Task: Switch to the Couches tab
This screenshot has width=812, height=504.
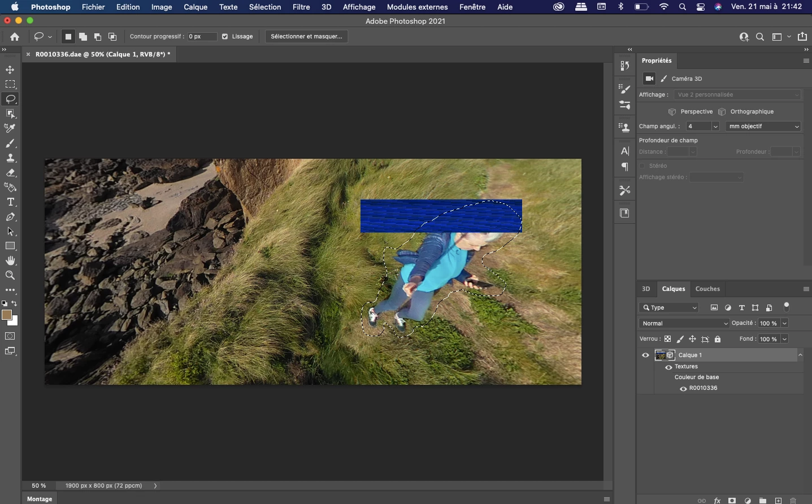Action: tap(707, 289)
